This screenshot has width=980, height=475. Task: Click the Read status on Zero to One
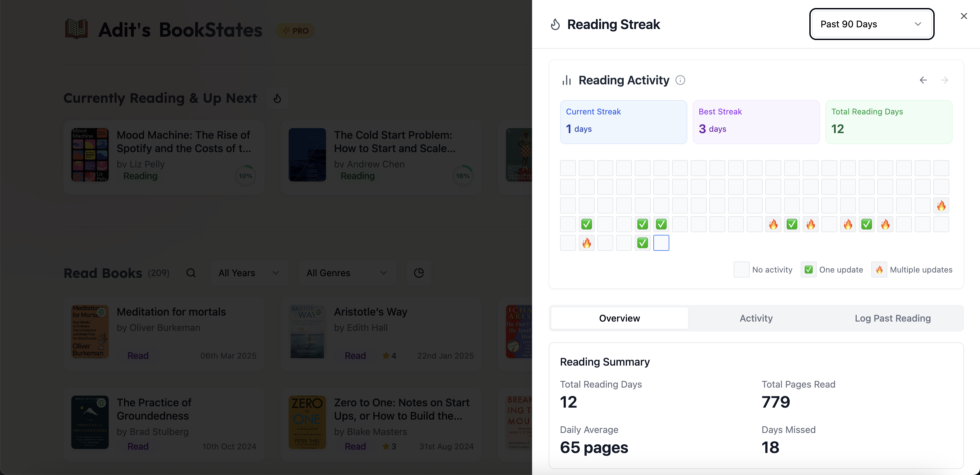pyautogui.click(x=355, y=446)
